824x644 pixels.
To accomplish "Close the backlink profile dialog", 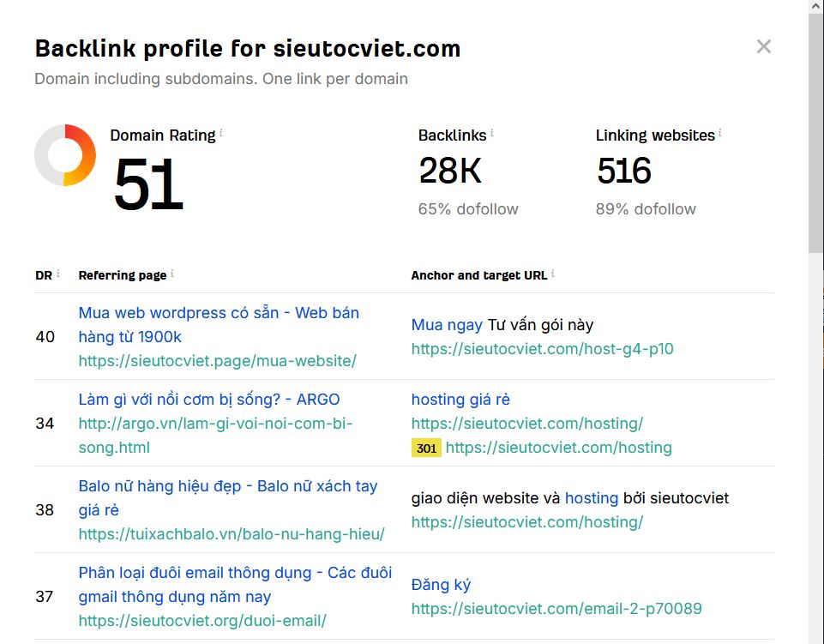I will tap(764, 47).
